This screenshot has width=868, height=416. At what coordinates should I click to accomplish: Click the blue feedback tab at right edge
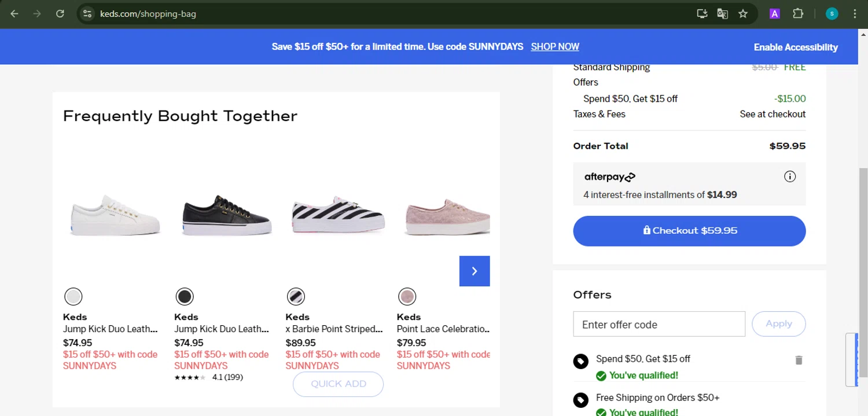click(x=851, y=359)
